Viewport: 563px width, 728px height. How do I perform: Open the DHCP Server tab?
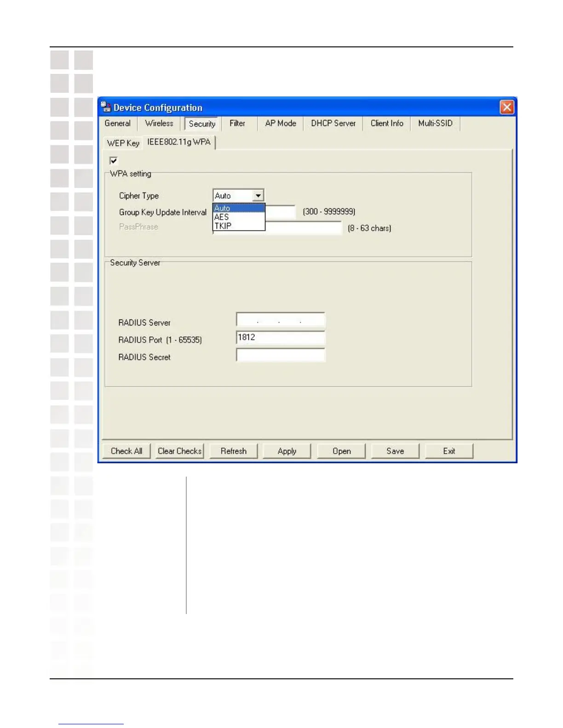tap(333, 123)
